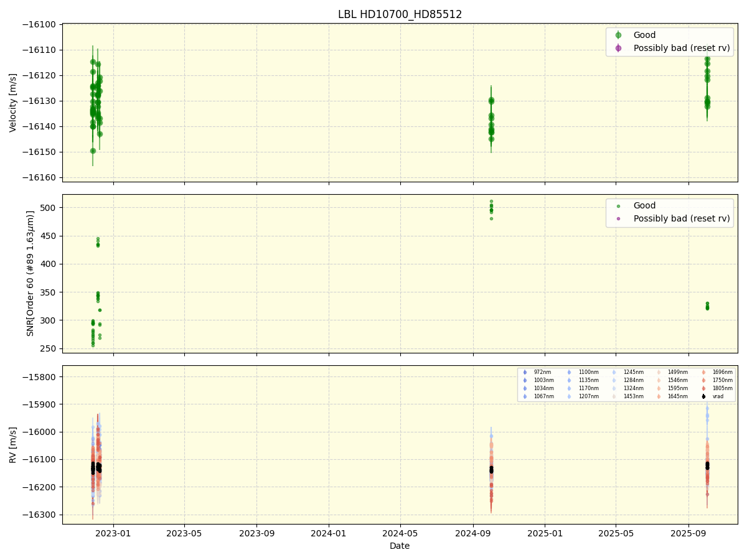Image resolution: width=747 pixels, height=560 pixels.
Task: Click the 2023-01 date tick label
Action: [113, 533]
